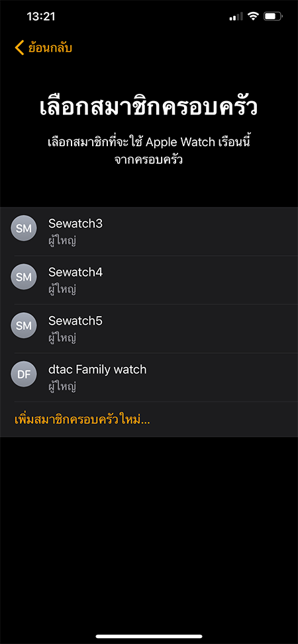Tap the orange back chevron icon
The width and height of the screenshot is (298, 644).
19,48
